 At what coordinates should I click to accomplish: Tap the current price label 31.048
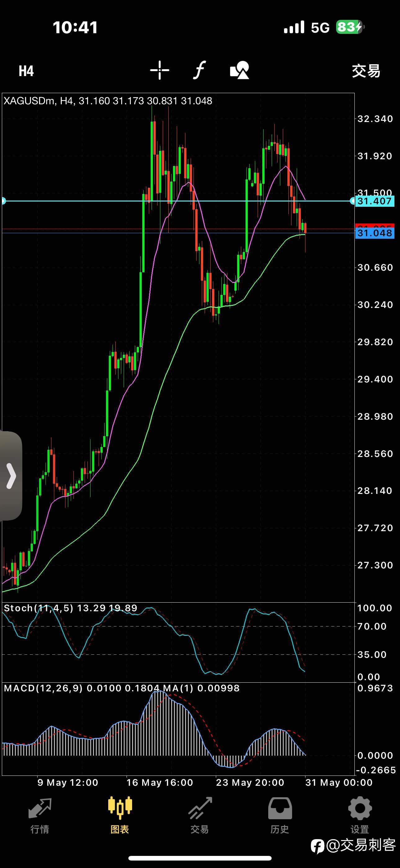pos(375,233)
